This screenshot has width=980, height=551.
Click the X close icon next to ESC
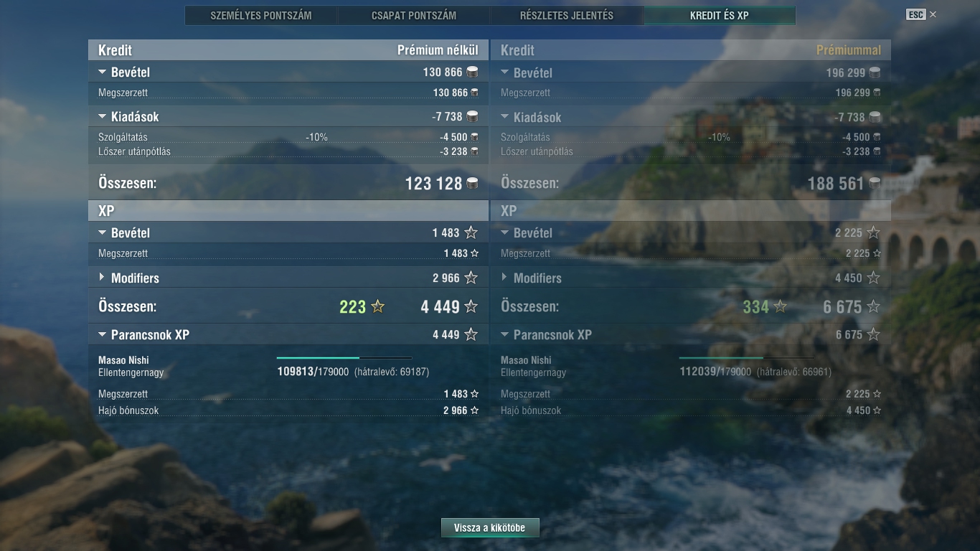(933, 14)
